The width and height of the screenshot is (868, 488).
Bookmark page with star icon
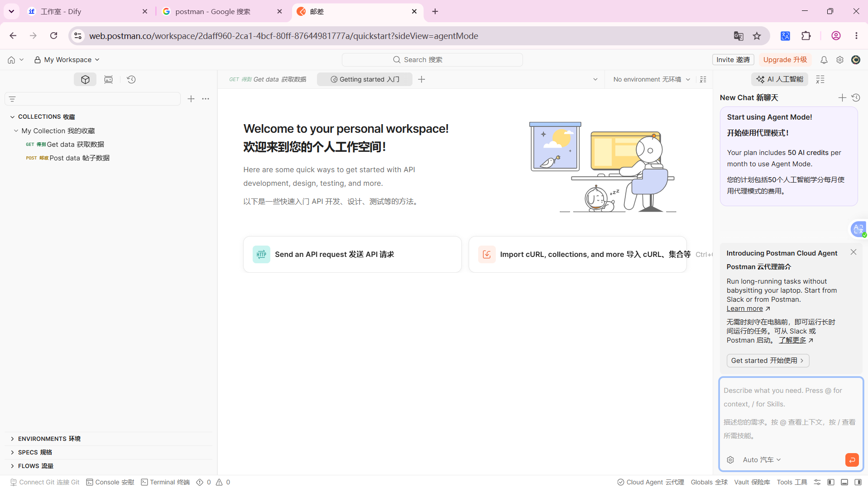click(757, 36)
